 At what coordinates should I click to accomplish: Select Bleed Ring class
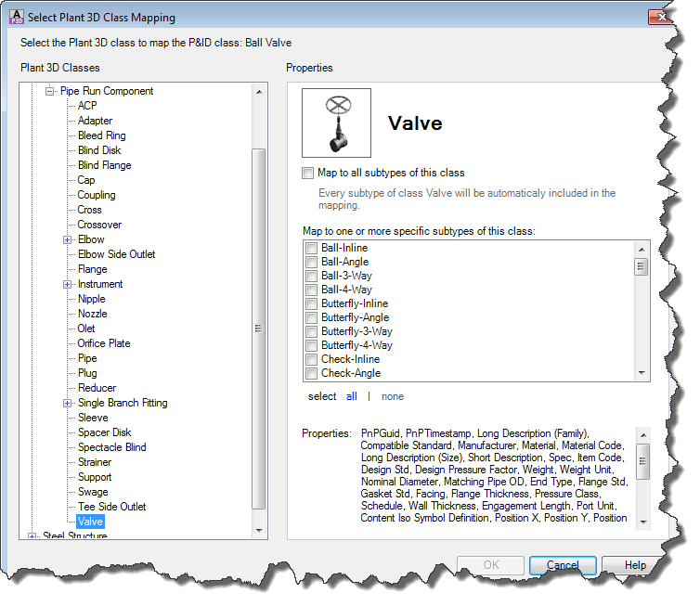click(x=102, y=135)
